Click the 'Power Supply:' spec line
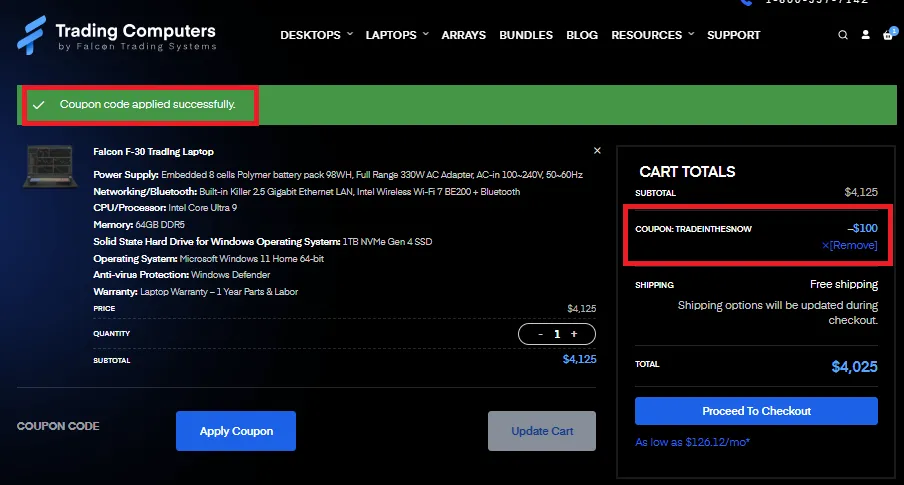Image resolution: width=904 pixels, height=485 pixels. [338, 175]
